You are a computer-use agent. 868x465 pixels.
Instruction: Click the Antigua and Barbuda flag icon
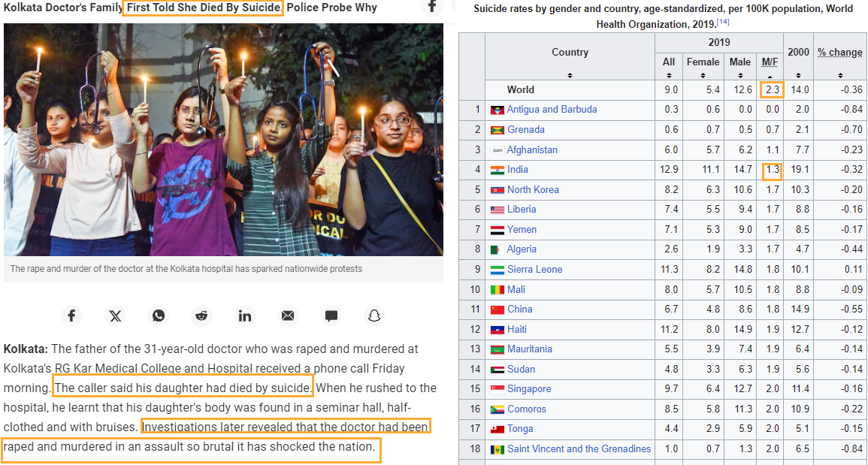pyautogui.click(x=497, y=110)
